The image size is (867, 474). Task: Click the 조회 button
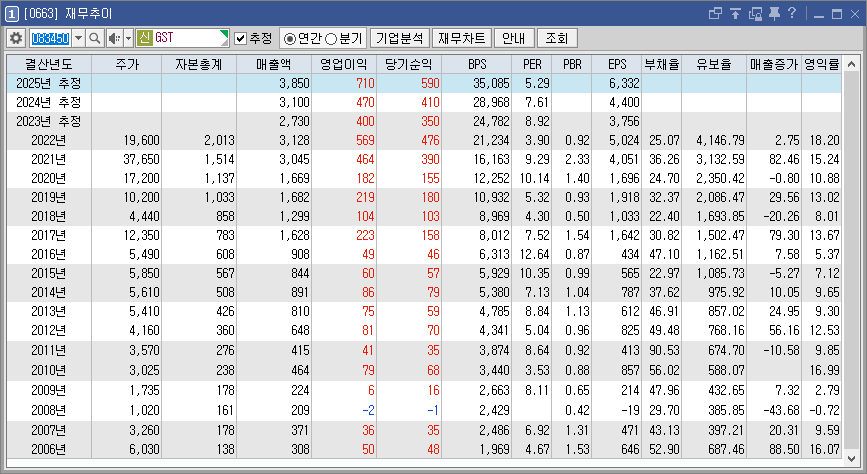coord(557,38)
